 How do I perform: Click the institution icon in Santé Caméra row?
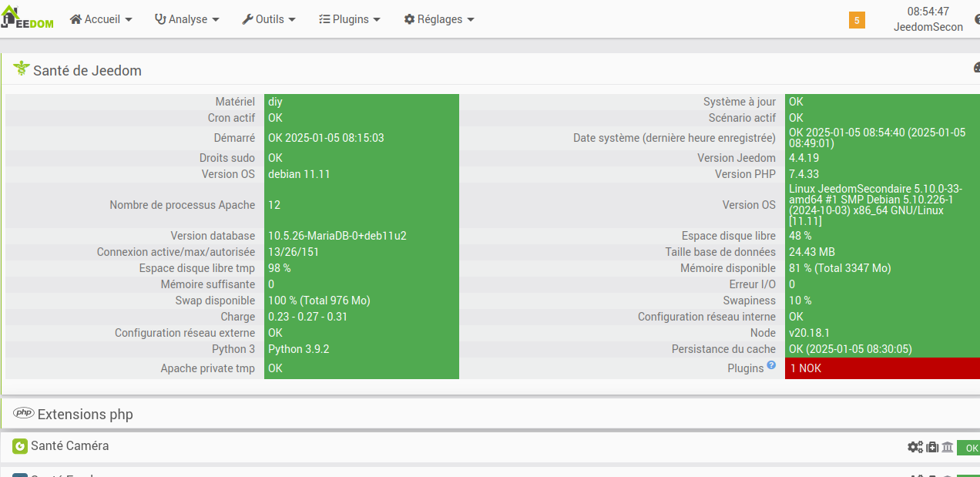(x=948, y=447)
